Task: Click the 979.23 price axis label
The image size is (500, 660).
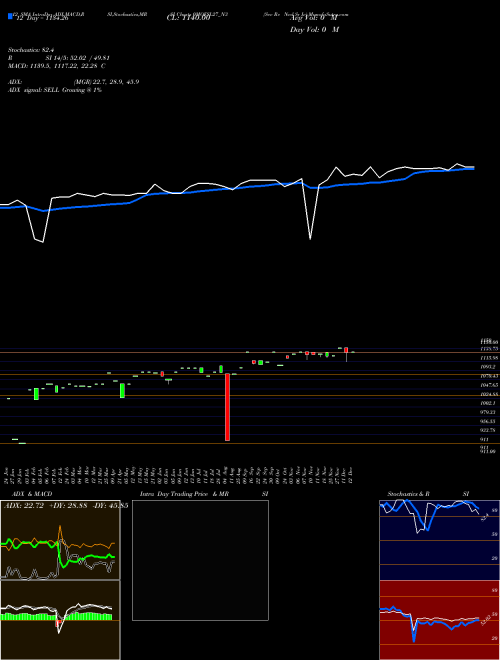Action: (488, 412)
